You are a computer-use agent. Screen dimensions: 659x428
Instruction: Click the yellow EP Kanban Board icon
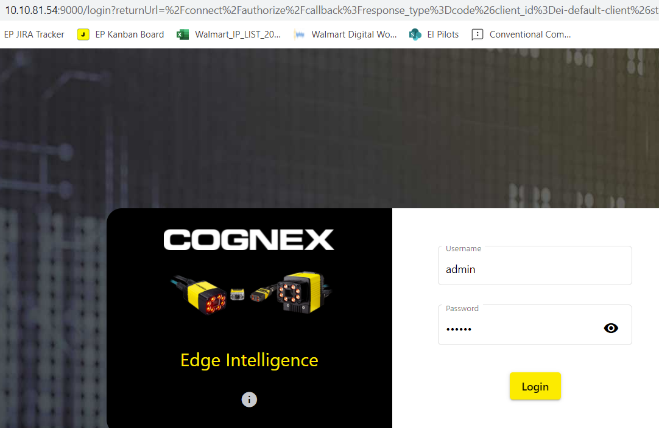83,34
